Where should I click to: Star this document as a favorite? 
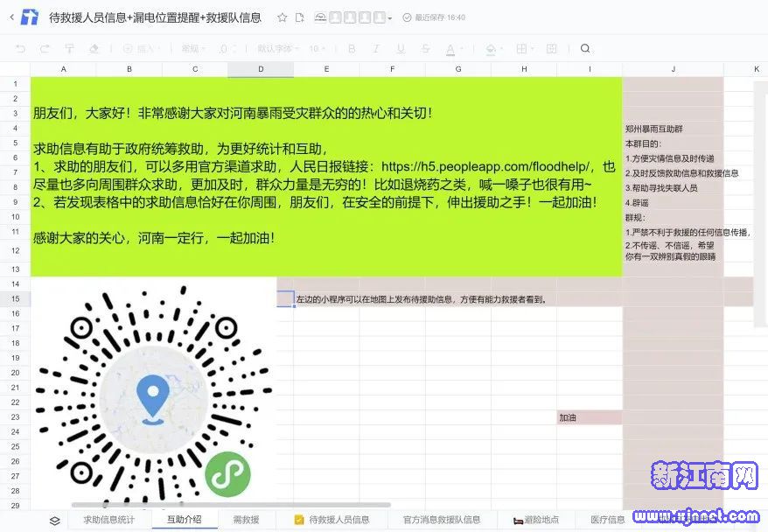click(x=282, y=17)
